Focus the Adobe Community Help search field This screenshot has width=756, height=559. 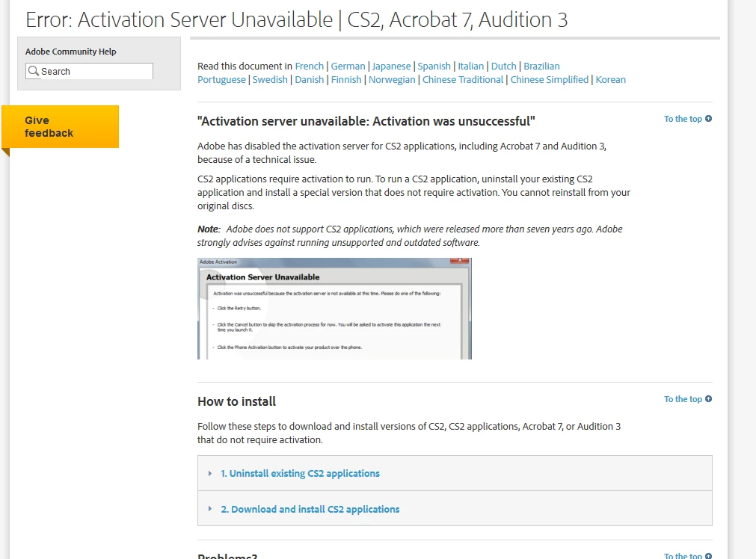click(x=89, y=71)
